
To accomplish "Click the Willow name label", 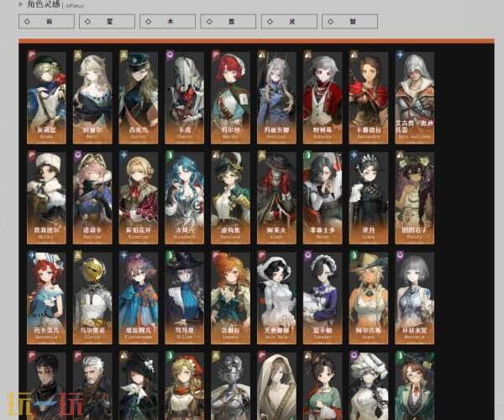I will tap(185, 333).
